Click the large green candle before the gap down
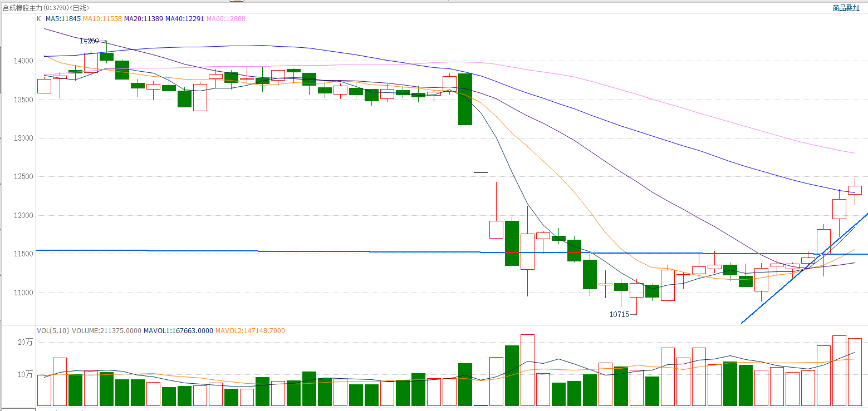This screenshot has width=868, height=411. [x=465, y=99]
